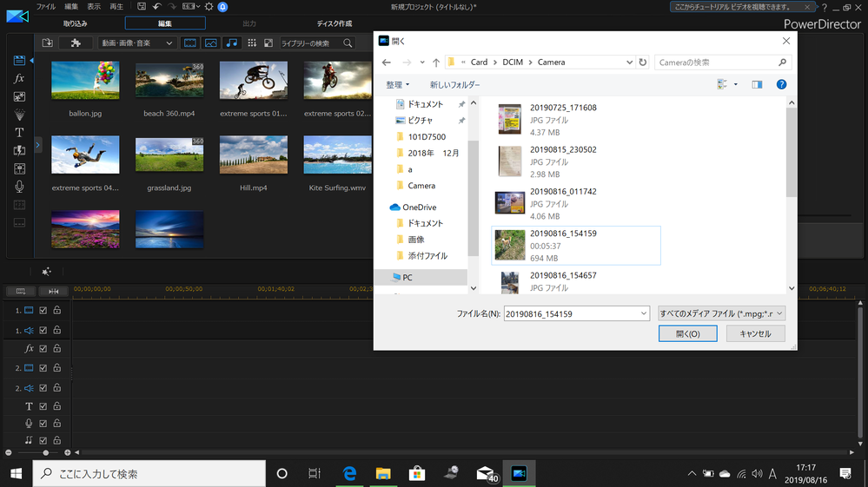The image size is (868, 487).
Task: Show only audio filter icon
Action: 232,43
